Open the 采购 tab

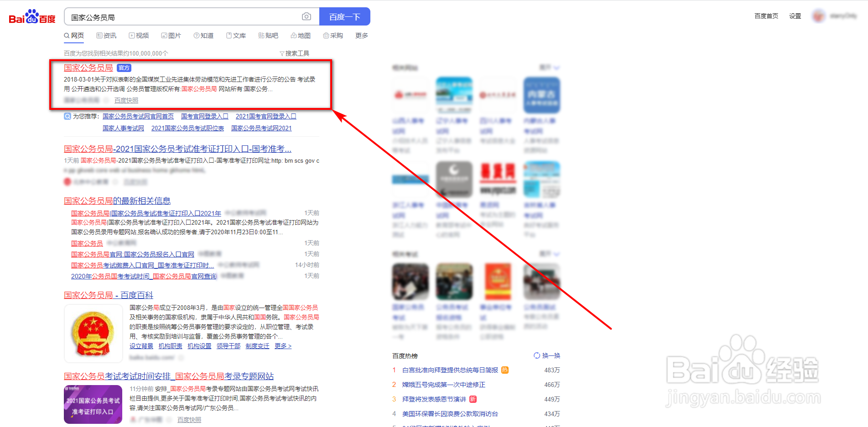click(x=333, y=36)
